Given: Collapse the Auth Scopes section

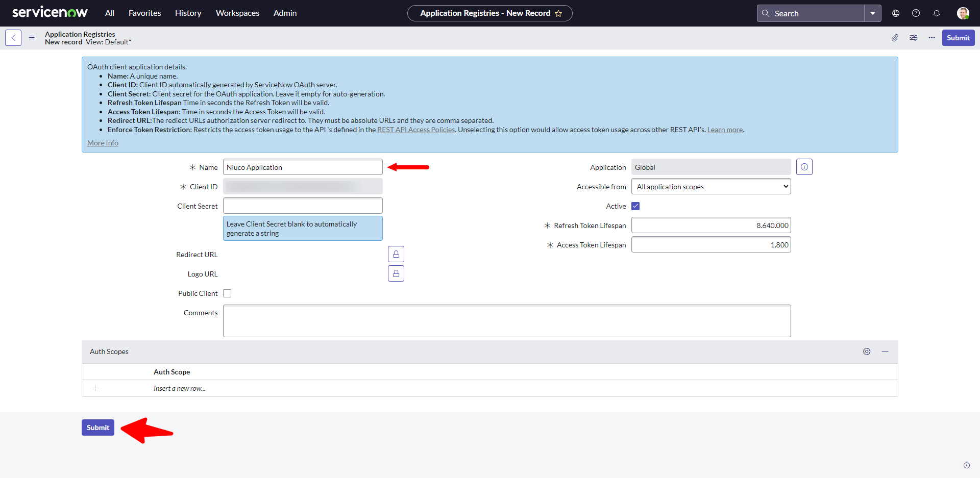Looking at the screenshot, I should pos(885,351).
